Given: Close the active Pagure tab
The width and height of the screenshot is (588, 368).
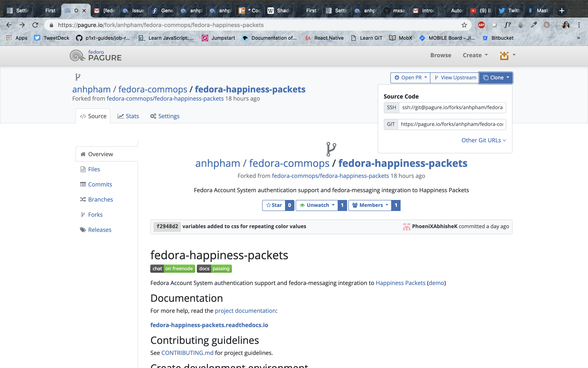Looking at the screenshot, I should click(x=84, y=10).
